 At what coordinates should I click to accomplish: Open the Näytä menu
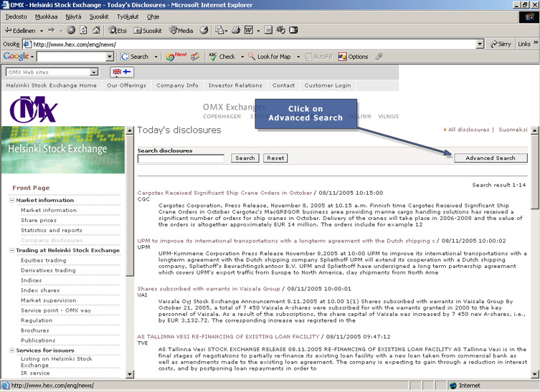(x=73, y=16)
